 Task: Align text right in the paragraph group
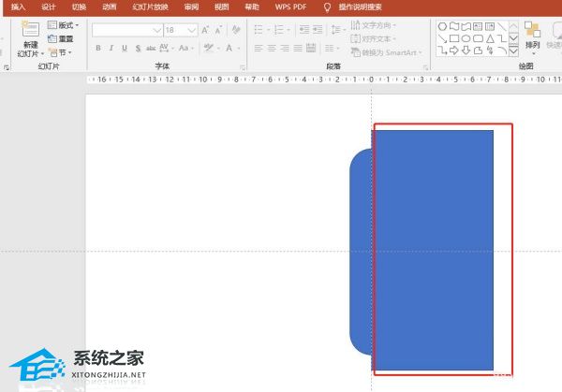pos(285,48)
